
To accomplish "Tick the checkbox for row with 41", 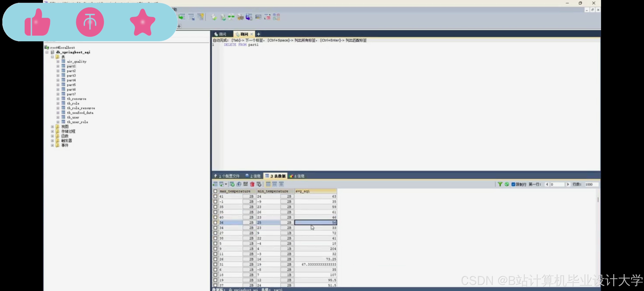I will (x=215, y=196).
